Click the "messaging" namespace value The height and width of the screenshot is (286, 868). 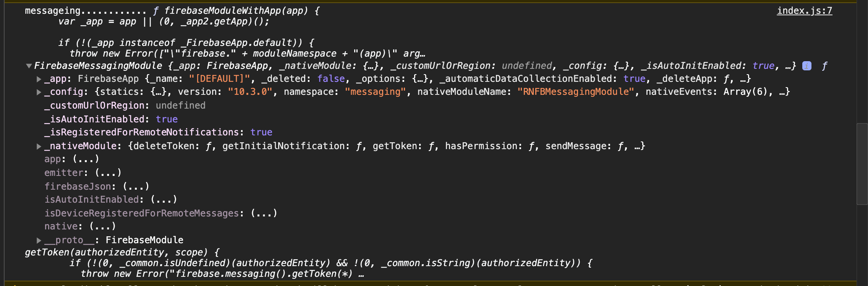[x=375, y=92]
